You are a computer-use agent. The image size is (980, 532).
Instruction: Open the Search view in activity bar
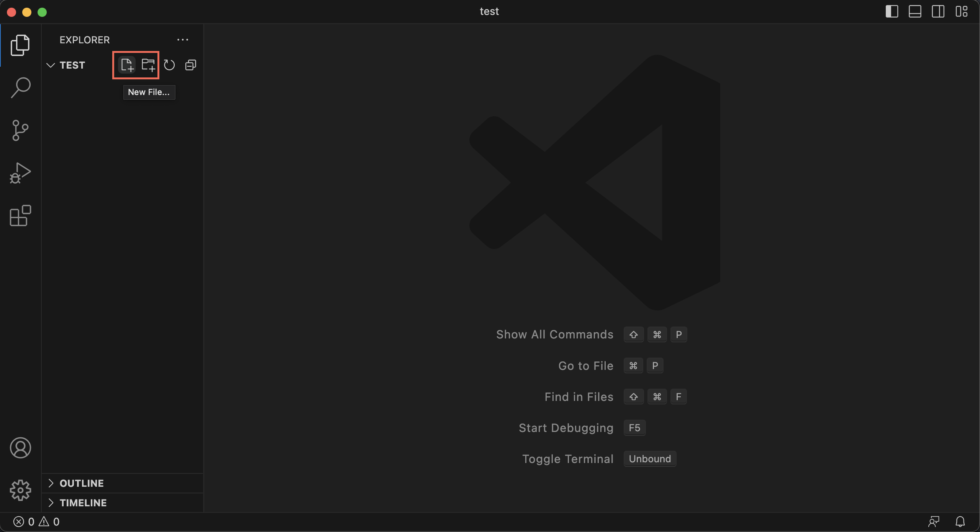coord(20,87)
